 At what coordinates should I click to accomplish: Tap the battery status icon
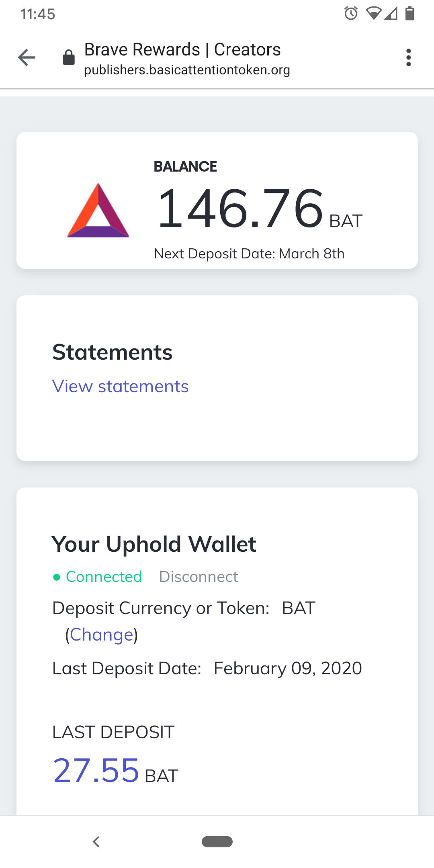click(409, 14)
